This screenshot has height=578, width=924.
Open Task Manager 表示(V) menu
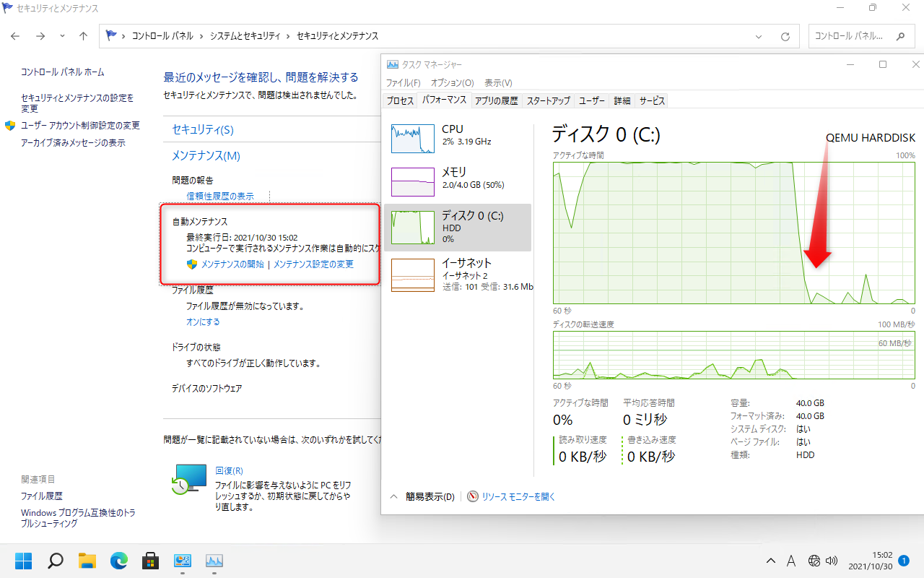[498, 83]
